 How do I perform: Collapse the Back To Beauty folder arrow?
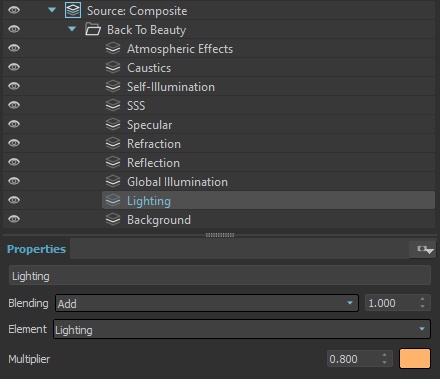[72, 29]
